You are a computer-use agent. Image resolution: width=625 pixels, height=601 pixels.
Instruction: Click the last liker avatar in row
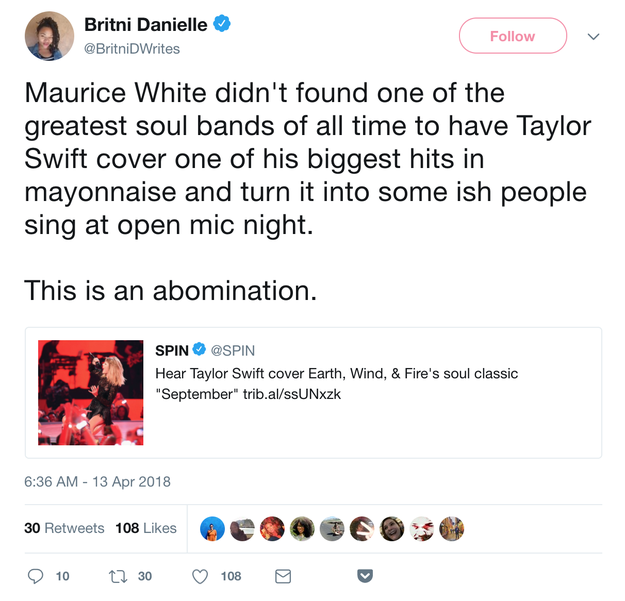(452, 528)
